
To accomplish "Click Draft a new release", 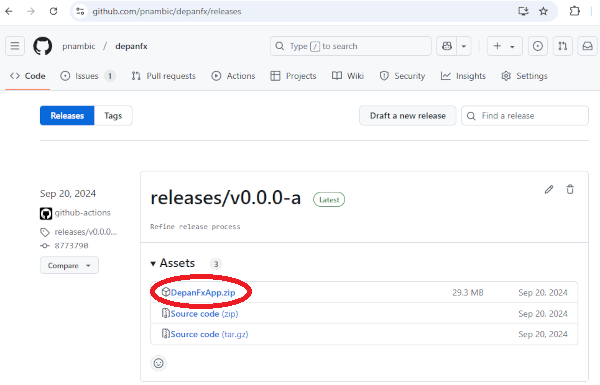I will (408, 116).
